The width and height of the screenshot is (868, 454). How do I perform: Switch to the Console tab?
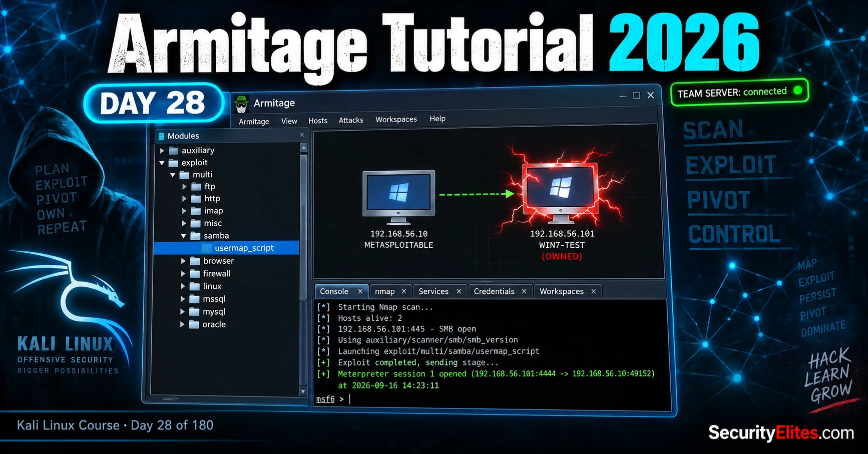click(334, 291)
